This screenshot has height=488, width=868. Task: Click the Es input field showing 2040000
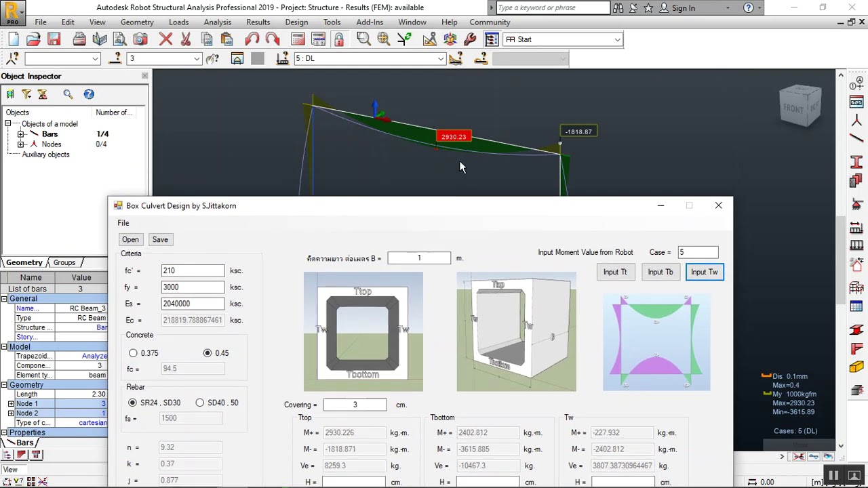coord(193,304)
